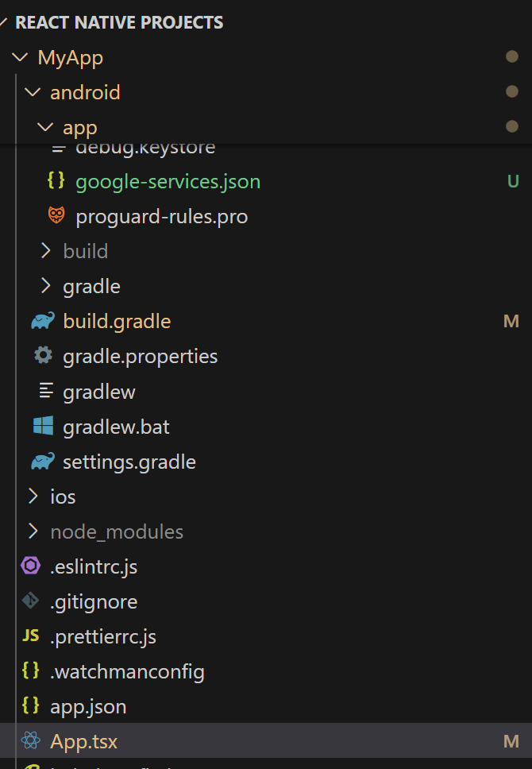
Task: Click the REACT NATIVE PROJECTS section header
Action: point(119,22)
